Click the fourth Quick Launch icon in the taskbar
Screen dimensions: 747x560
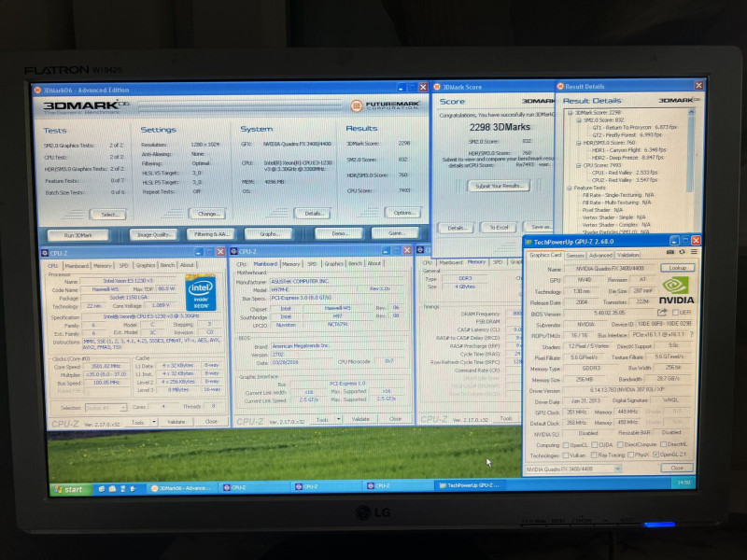(x=133, y=488)
